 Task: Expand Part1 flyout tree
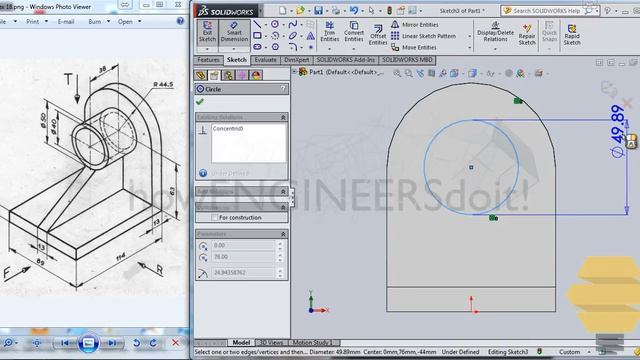coord(294,72)
